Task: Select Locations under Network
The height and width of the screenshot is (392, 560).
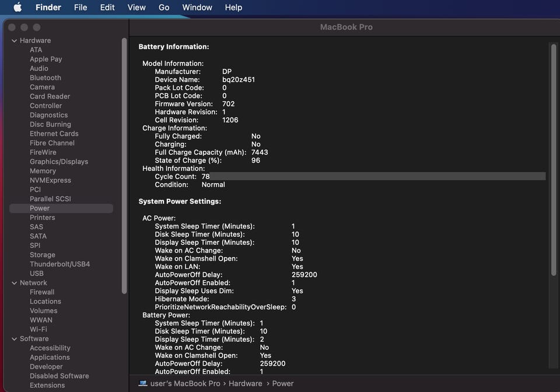Action: pyautogui.click(x=45, y=302)
